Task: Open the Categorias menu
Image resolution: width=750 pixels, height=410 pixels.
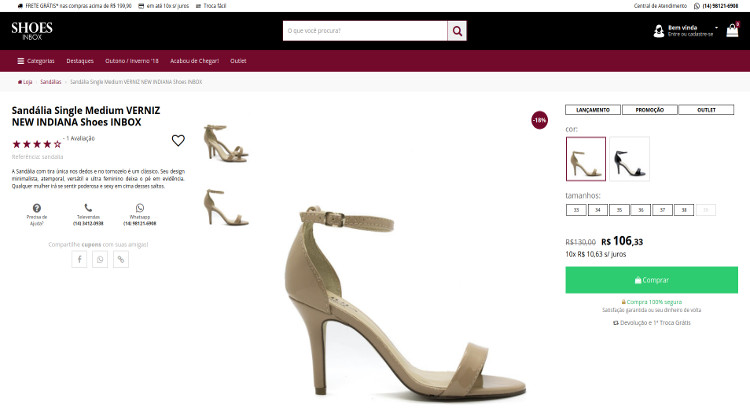Action: 36,61
